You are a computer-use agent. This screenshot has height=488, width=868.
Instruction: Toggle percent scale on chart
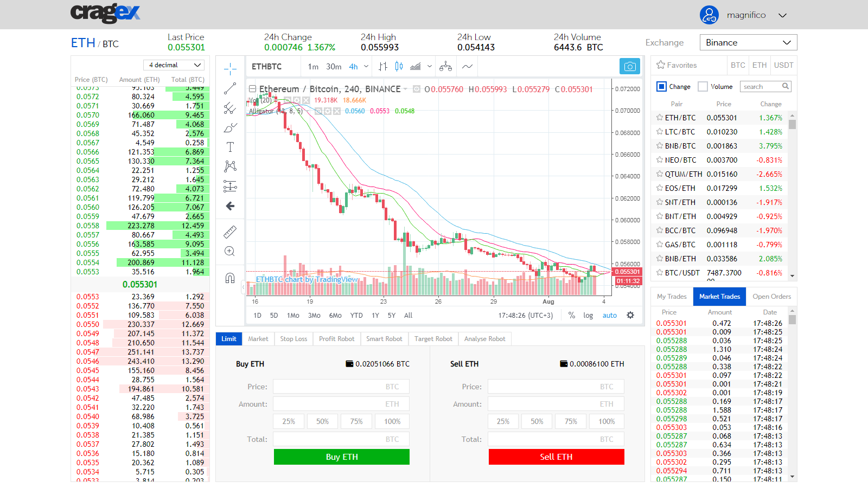572,315
